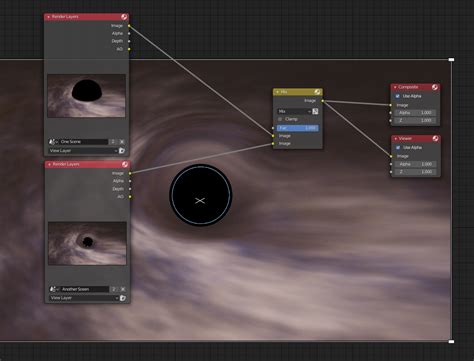Browse scenes via icon beside One Scene
This screenshot has width=474, height=361.
(x=53, y=142)
